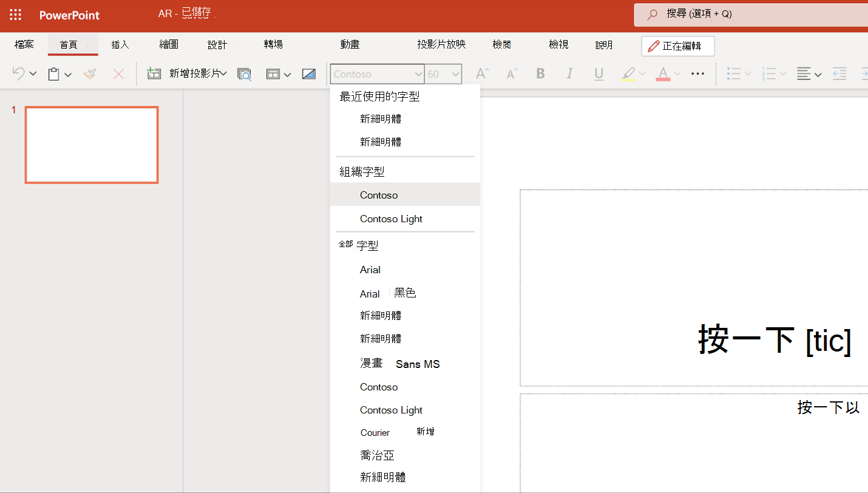Image resolution: width=868 pixels, height=493 pixels.
Task: Open the 檢視 tab
Action: click(x=558, y=44)
